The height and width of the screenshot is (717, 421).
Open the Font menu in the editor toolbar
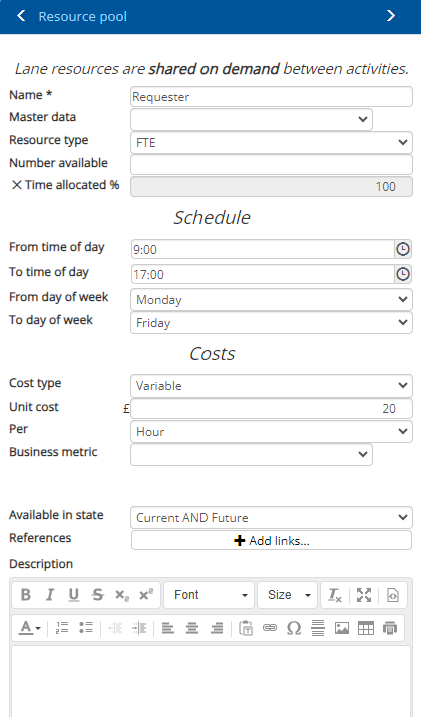(x=209, y=595)
